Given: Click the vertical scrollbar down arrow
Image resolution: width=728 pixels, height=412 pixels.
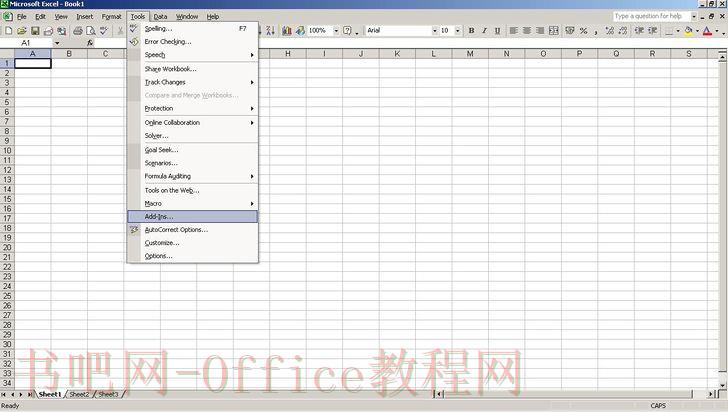Looking at the screenshot, I should tap(722, 385).
